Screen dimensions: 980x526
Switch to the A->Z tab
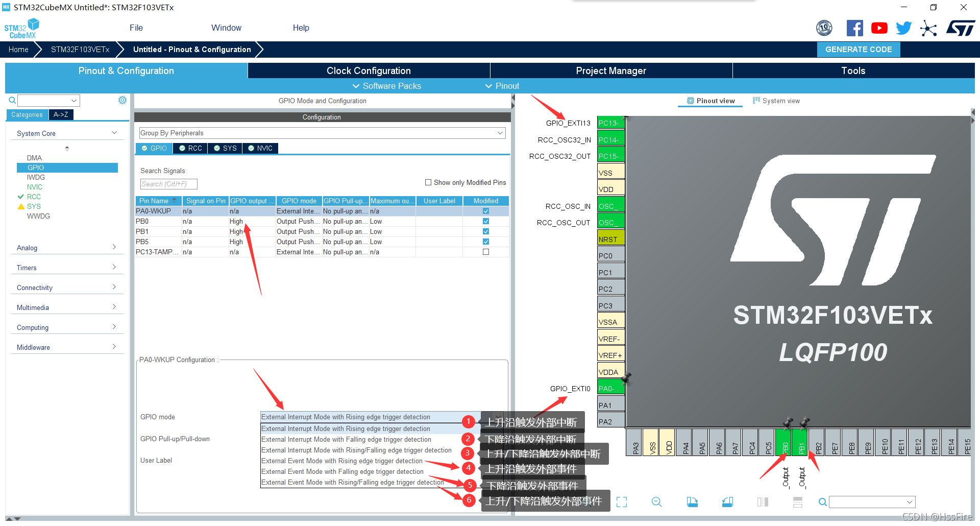[61, 114]
